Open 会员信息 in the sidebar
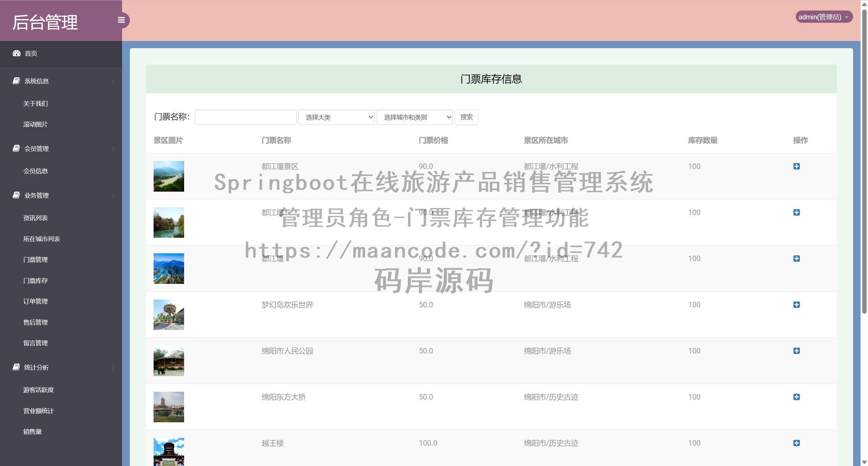This screenshot has width=868, height=466. 35,171
